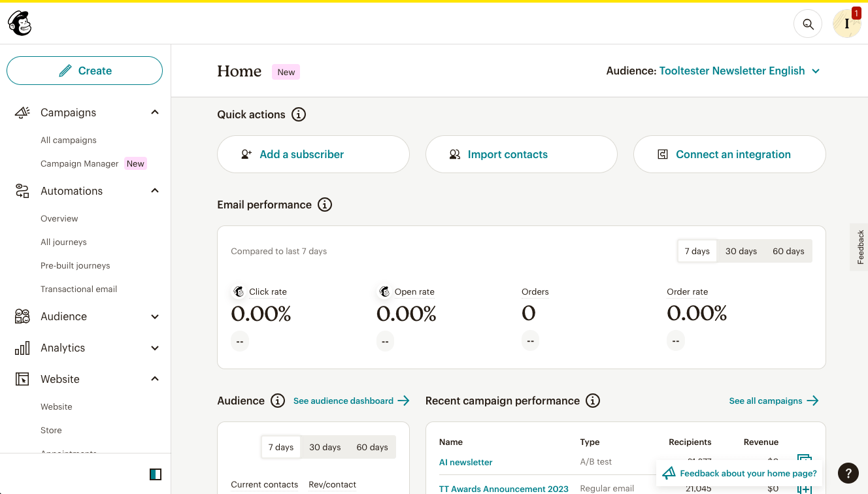Viewport: 868px width, 494px height.
Task: Go to Campaign Manager
Action: 80,163
